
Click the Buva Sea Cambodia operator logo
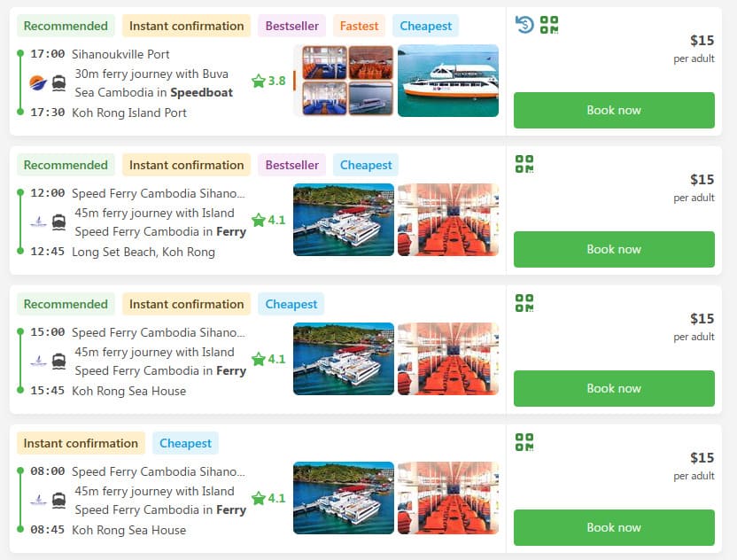coord(38,82)
